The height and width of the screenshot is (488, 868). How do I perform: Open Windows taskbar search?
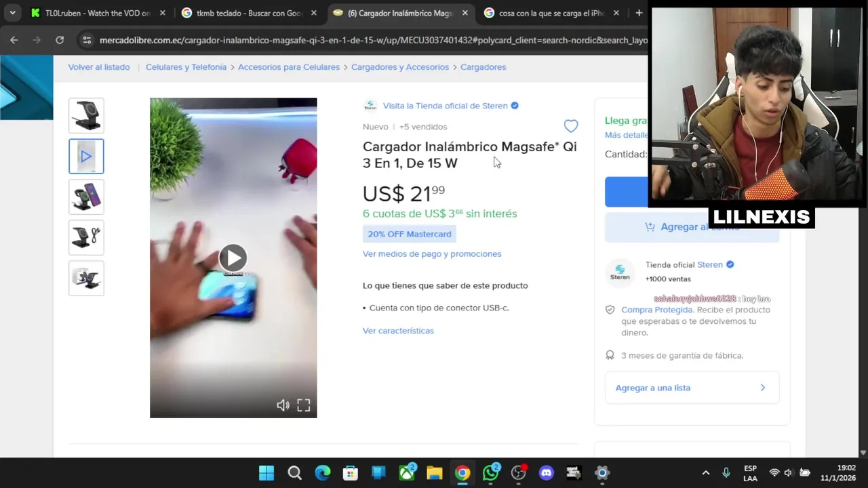294,473
